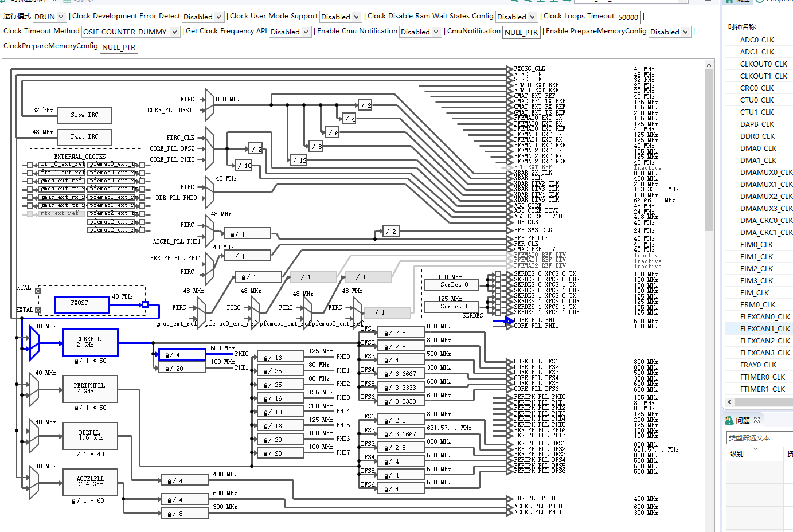Screen dimensions: 793x532
Task: Select the PERIPHPLL input multiplexer symbol
Action: tap(34, 389)
